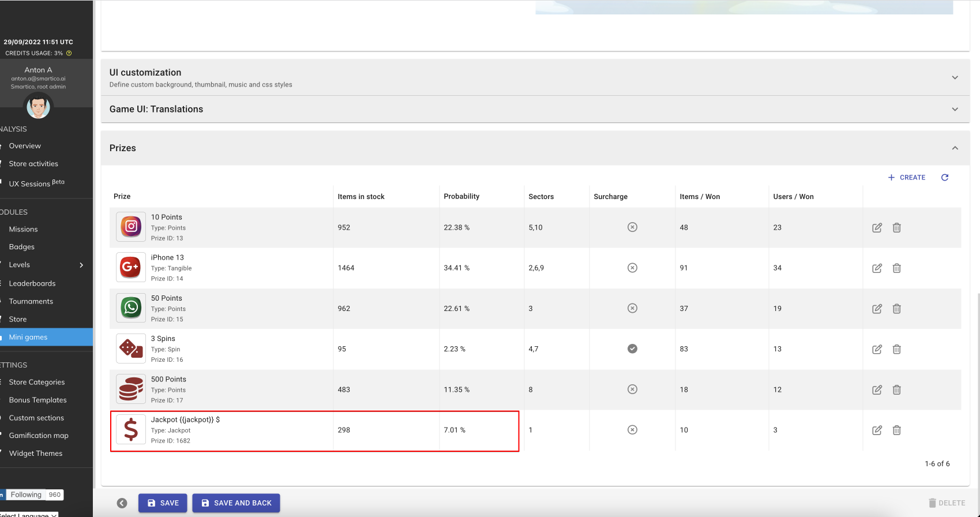The width and height of the screenshot is (980, 517).
Task: Expand the Levels submenu
Action: point(81,265)
